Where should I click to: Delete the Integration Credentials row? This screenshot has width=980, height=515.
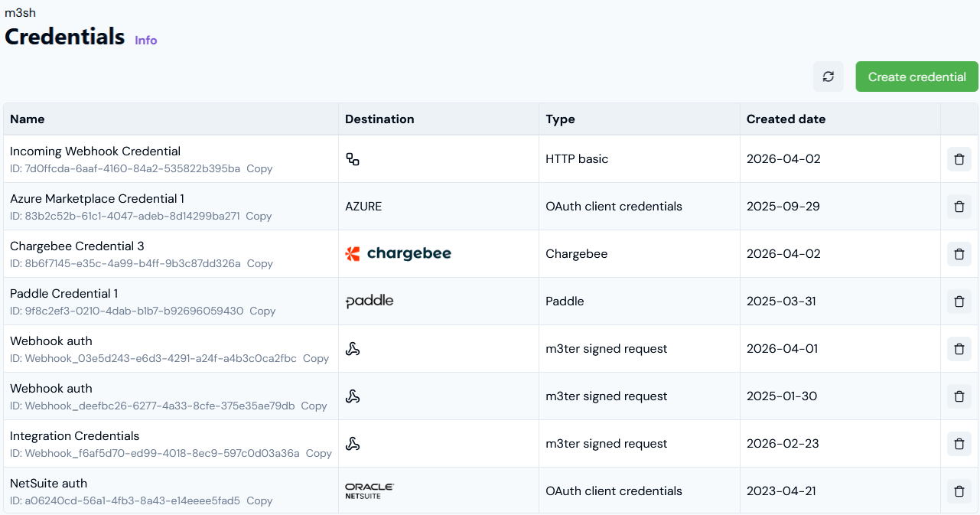point(959,444)
